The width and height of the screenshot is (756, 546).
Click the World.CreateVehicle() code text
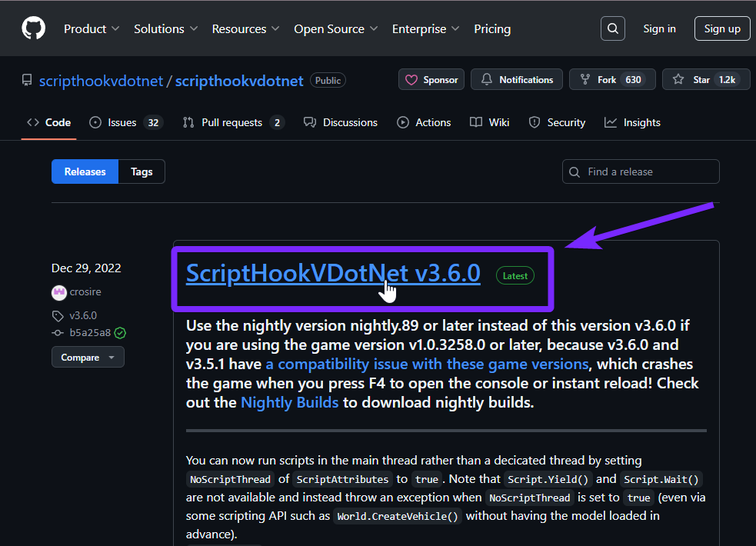(398, 517)
